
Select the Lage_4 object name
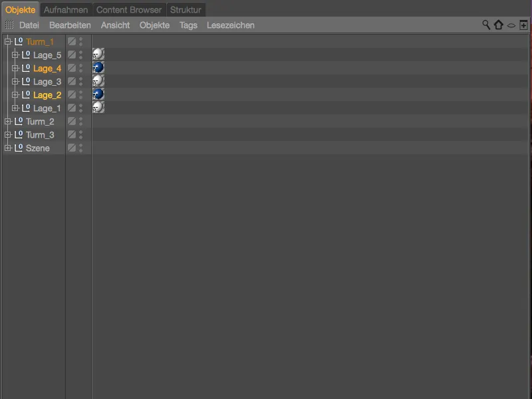coord(47,68)
